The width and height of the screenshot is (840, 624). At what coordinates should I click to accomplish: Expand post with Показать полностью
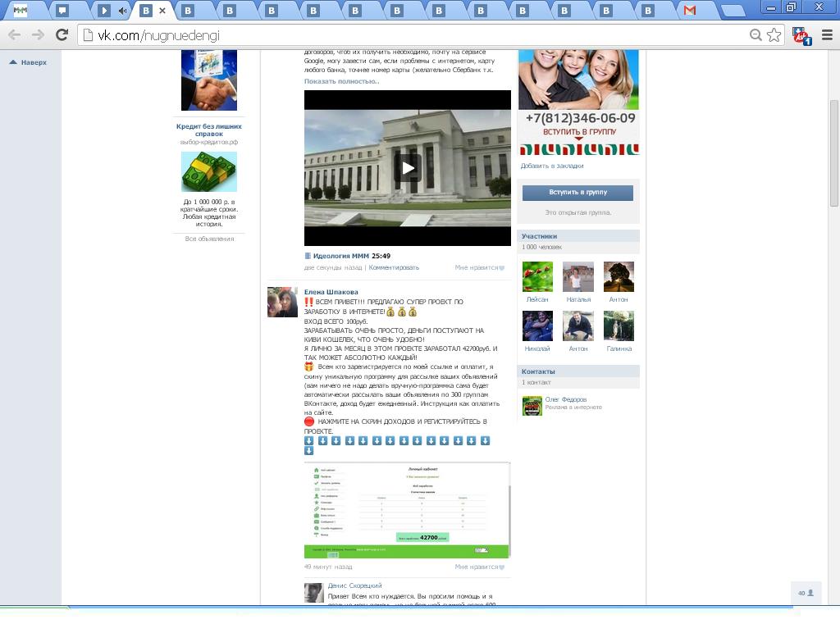coord(341,81)
